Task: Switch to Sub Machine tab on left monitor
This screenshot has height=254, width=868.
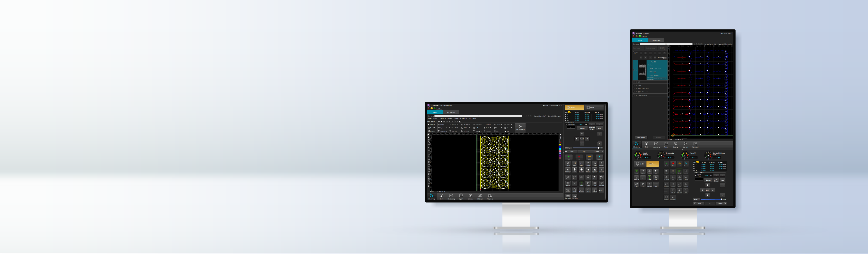Action: coord(451,112)
